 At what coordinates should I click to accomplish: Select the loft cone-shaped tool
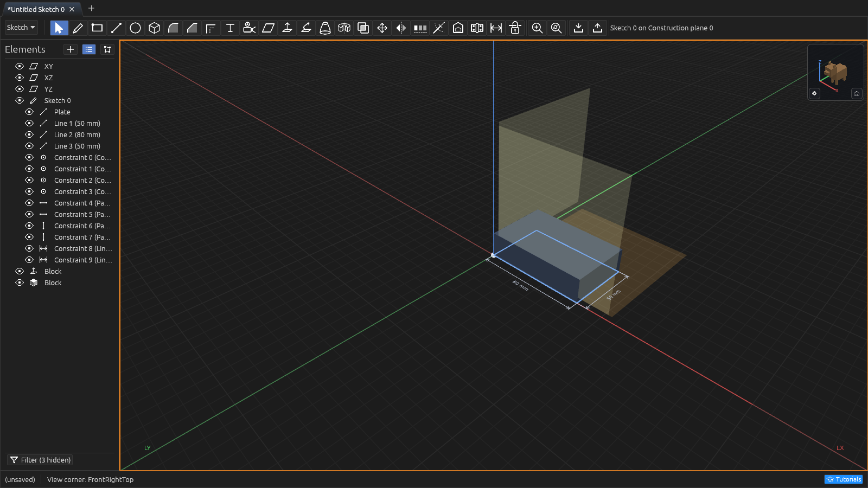click(x=325, y=28)
